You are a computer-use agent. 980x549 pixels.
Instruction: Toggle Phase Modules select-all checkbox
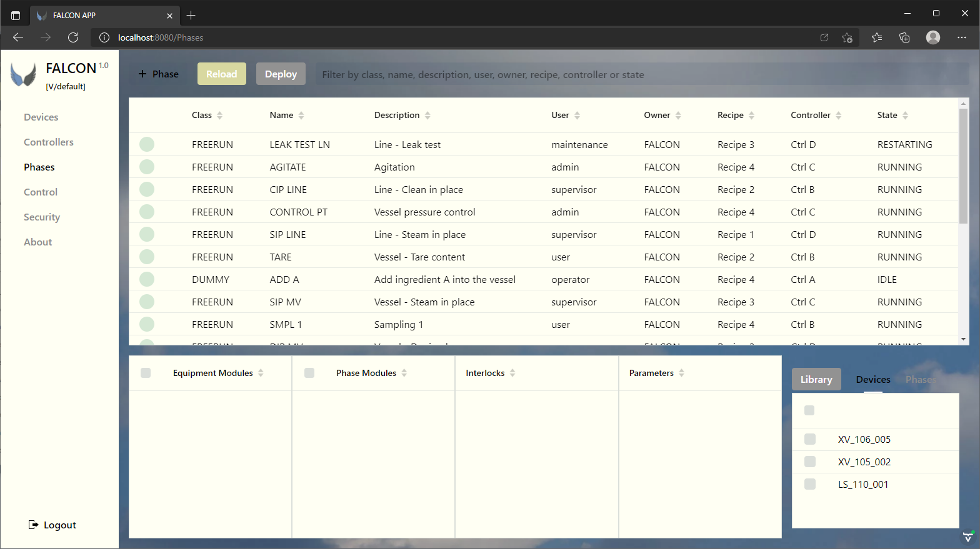tap(309, 373)
